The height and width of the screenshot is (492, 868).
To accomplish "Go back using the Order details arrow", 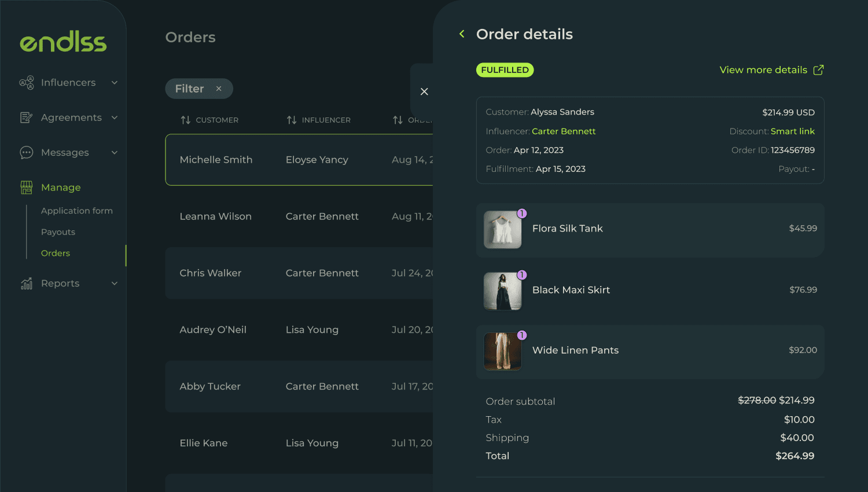I will click(x=462, y=34).
